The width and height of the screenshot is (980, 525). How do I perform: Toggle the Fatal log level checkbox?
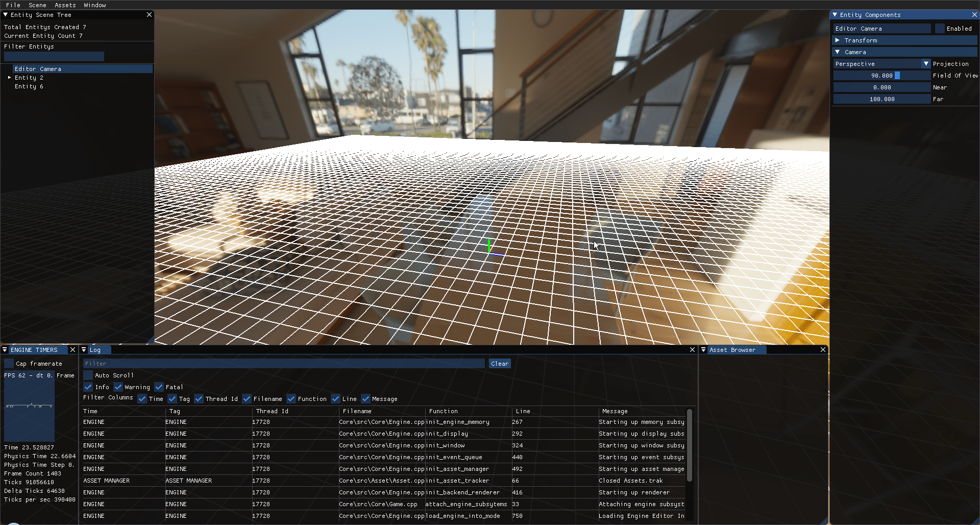pos(159,387)
